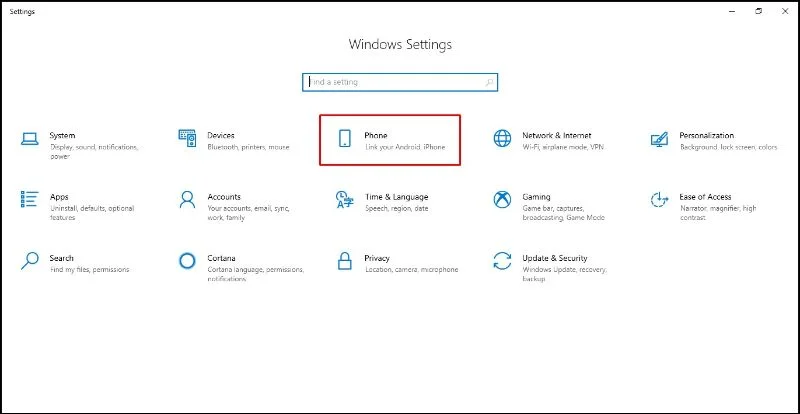Screen dimensions: 800x414
Task: Click the Search magnifier category icon
Action: click(30, 261)
